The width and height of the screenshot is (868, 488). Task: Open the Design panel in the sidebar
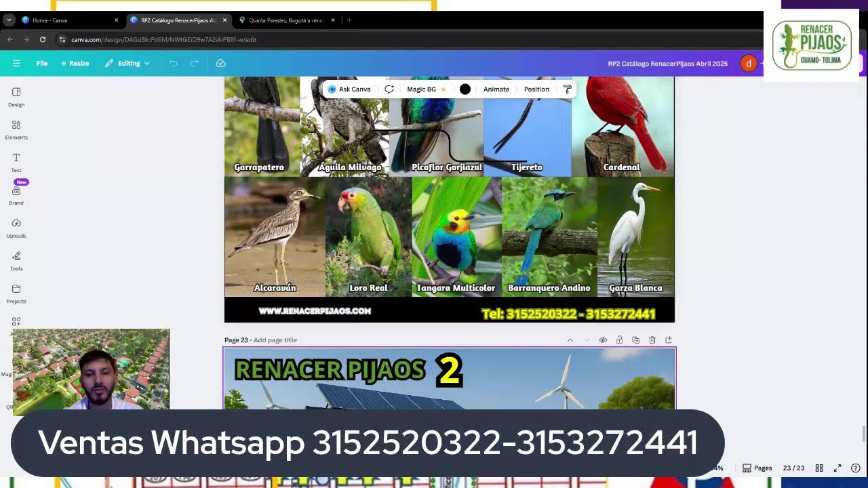coord(16,96)
